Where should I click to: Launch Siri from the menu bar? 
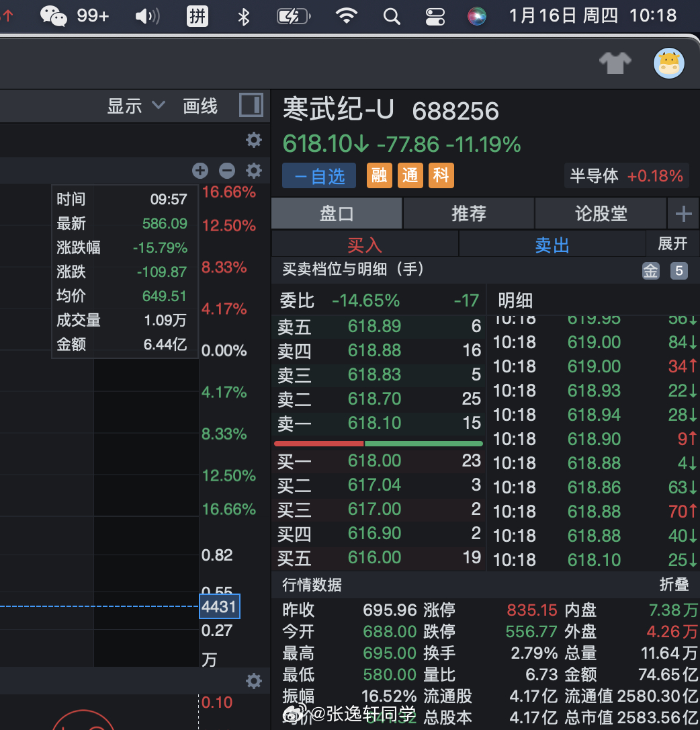[476, 16]
